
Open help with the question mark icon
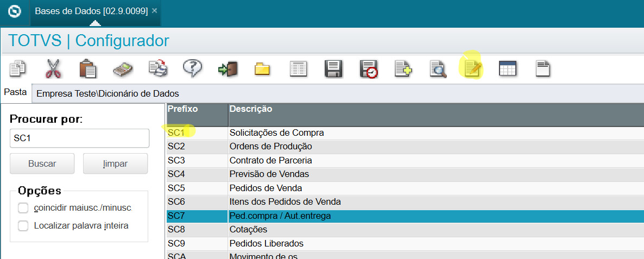tap(192, 68)
